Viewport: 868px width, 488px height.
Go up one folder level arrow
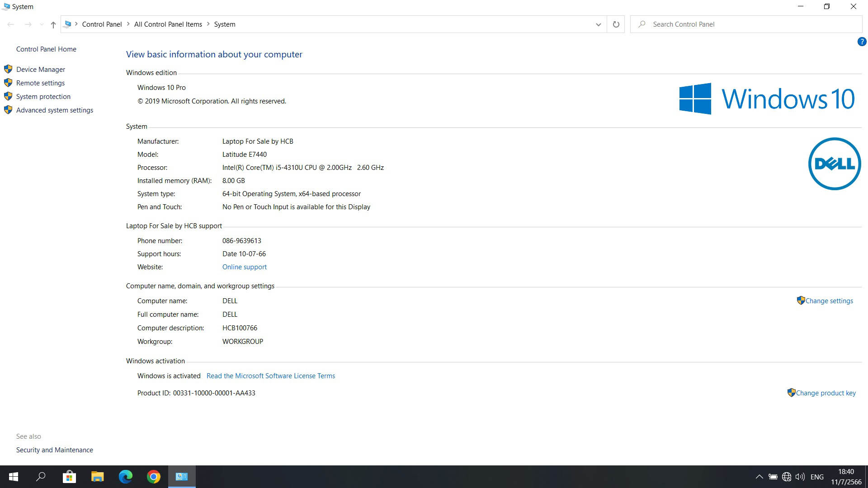click(x=53, y=25)
